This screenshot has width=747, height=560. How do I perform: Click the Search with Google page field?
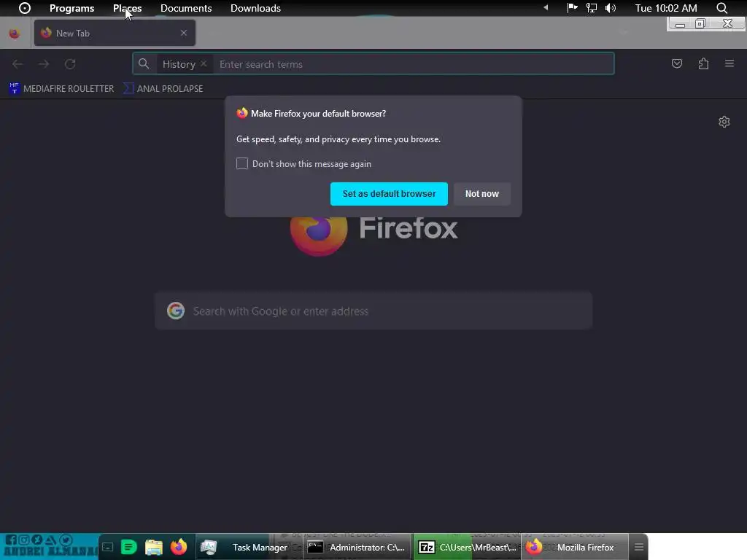click(x=373, y=311)
